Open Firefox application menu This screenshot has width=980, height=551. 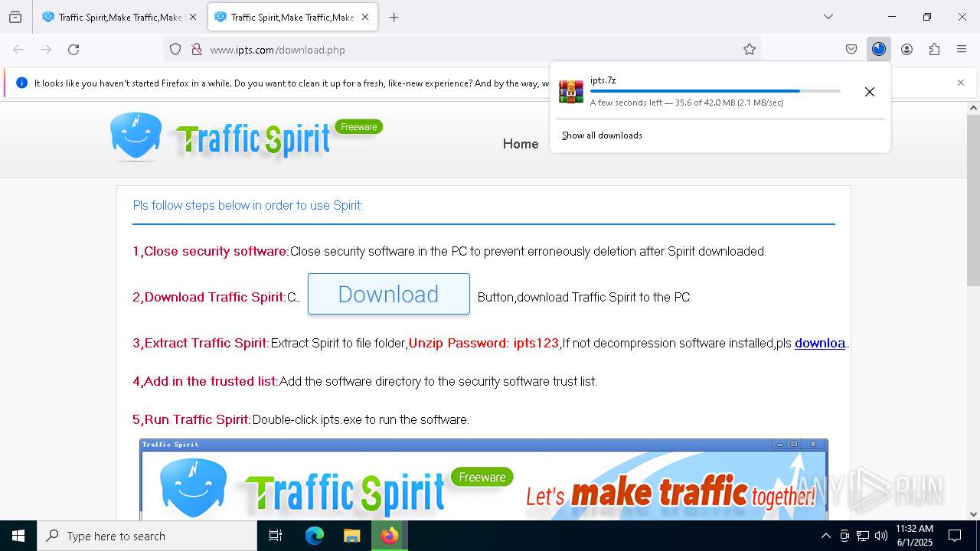tap(962, 50)
